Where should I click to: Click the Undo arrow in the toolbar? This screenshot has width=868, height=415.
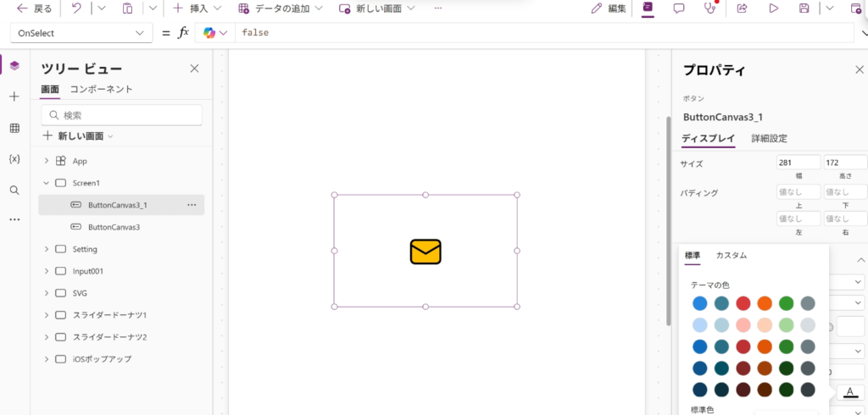[76, 8]
